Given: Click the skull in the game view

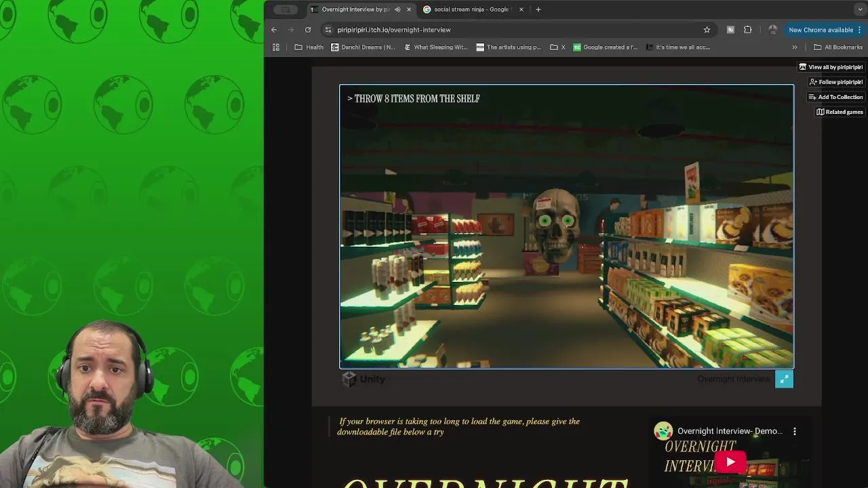Looking at the screenshot, I should [x=556, y=227].
